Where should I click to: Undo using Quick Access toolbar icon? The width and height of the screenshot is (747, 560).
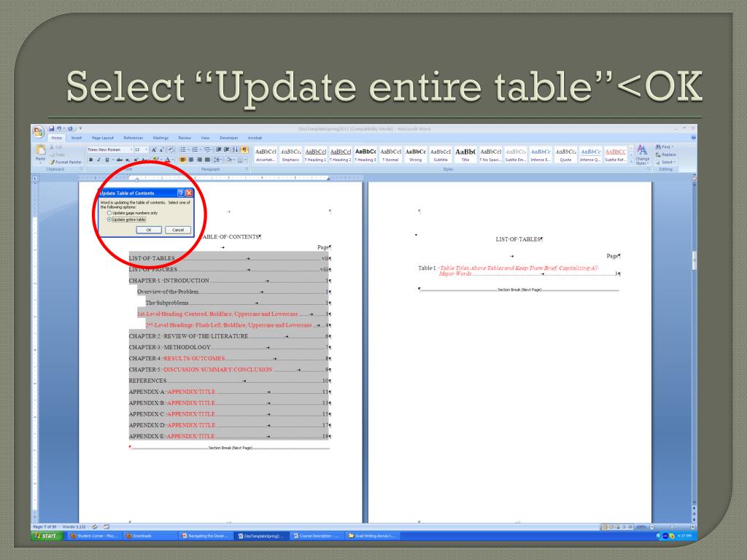[x=59, y=128]
